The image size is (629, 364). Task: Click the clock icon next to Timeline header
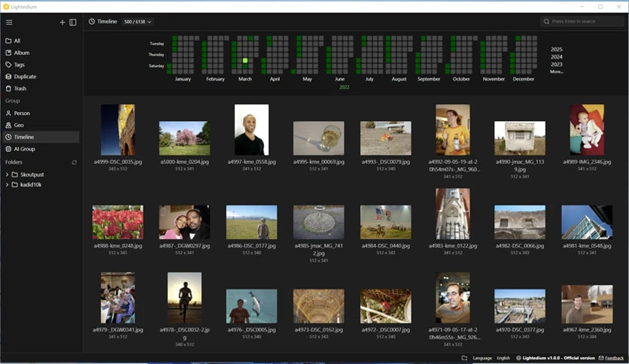[x=92, y=22]
